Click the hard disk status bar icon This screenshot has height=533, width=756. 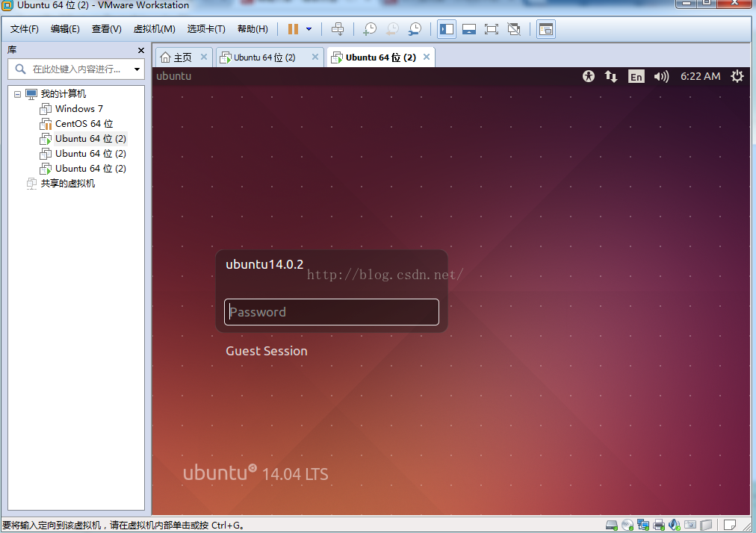click(611, 525)
